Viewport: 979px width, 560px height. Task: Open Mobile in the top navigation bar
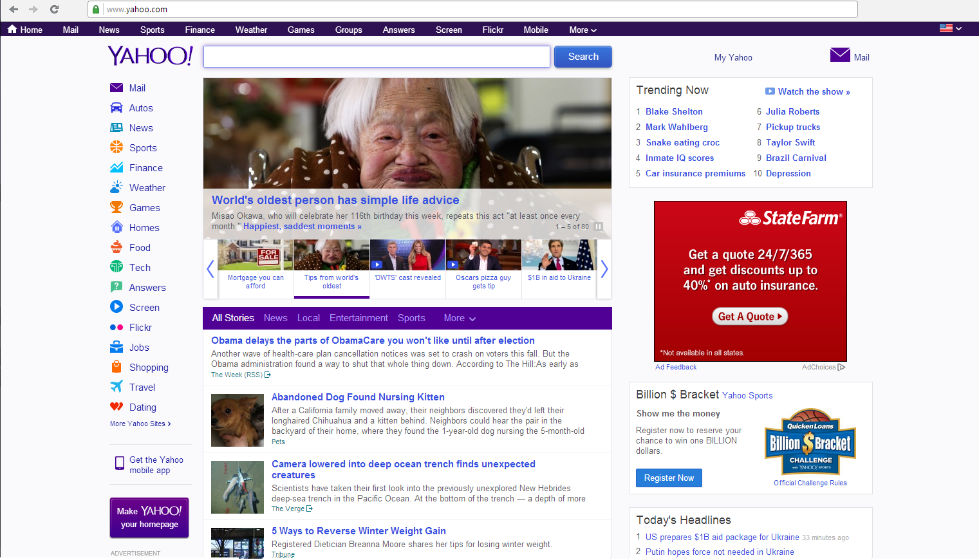536,30
